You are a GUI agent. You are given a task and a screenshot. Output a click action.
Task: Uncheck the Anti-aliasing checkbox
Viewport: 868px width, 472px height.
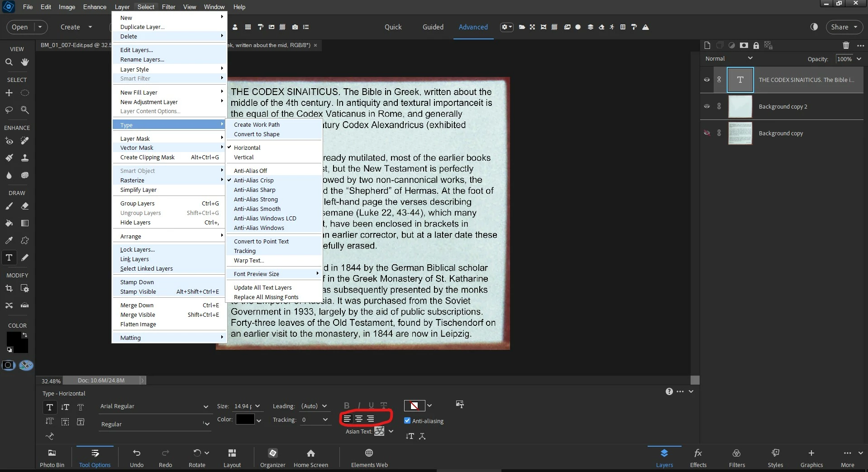point(407,420)
